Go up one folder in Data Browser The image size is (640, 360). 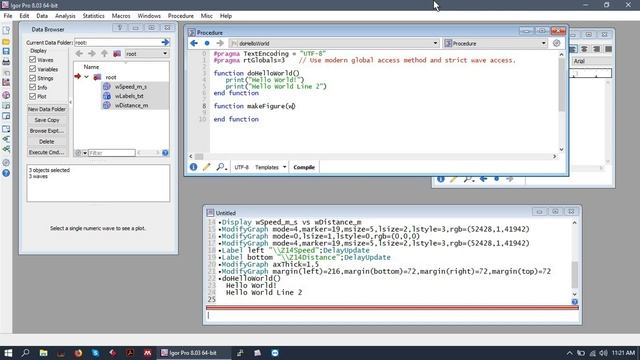[104, 53]
